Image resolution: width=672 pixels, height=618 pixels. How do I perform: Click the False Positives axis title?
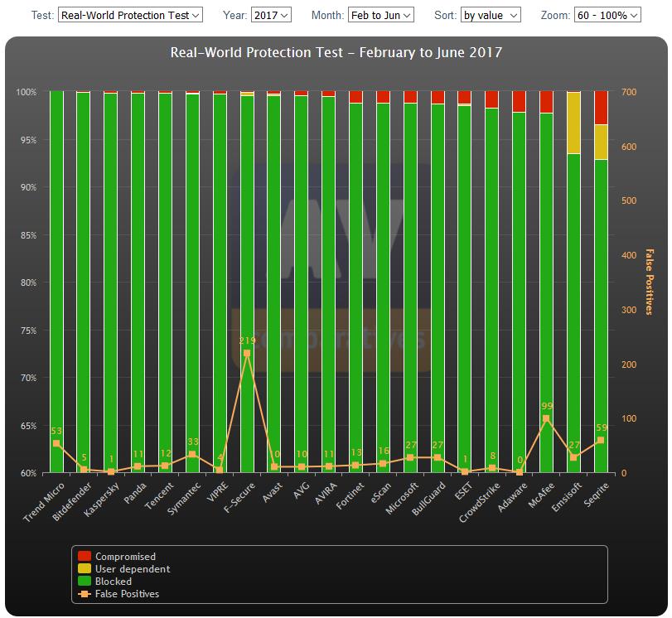click(650, 282)
